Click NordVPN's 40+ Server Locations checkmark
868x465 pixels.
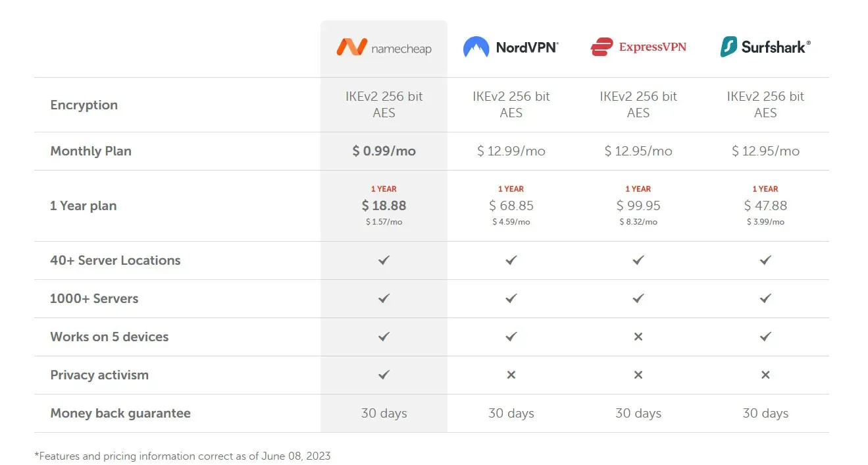click(511, 260)
